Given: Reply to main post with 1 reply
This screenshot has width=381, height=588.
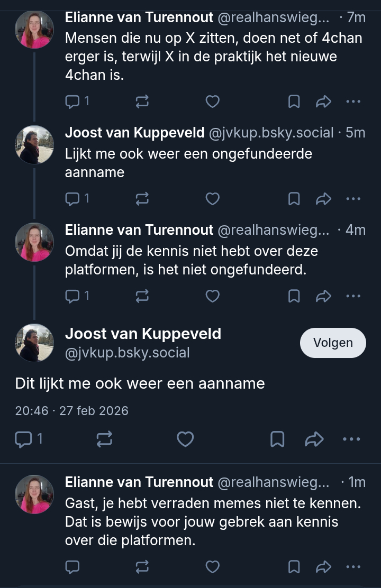Looking at the screenshot, I should tap(24, 439).
